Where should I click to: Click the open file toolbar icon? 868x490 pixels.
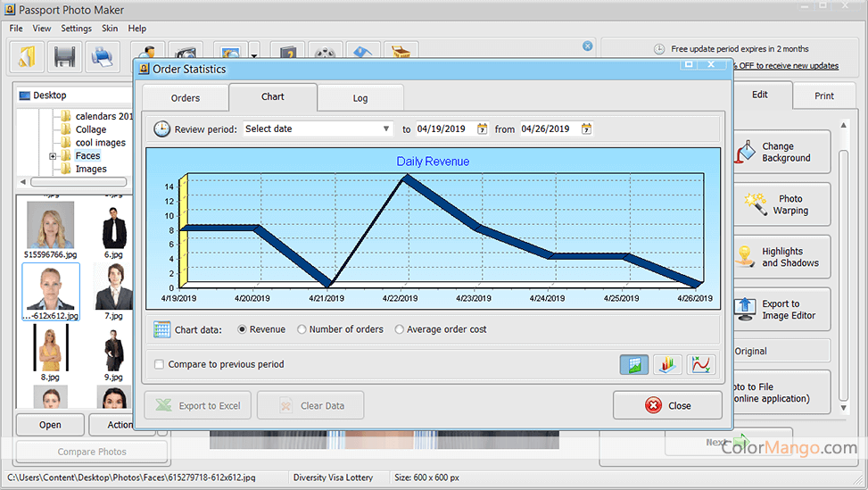[27, 57]
